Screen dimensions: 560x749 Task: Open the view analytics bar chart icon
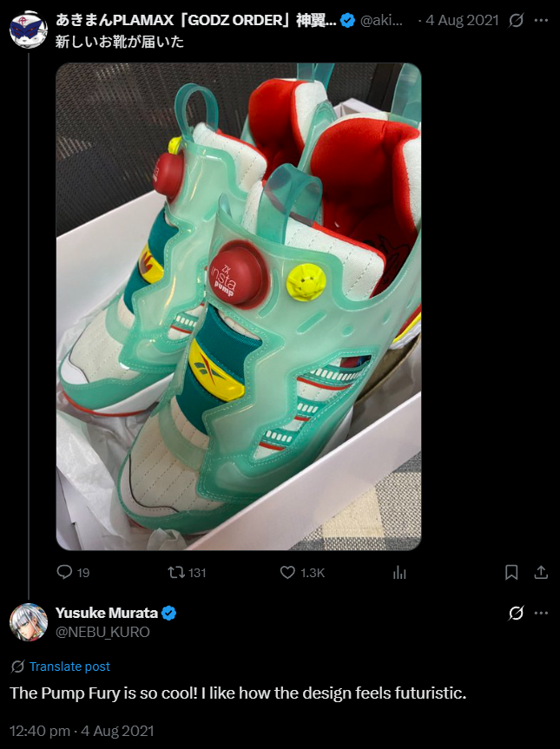tap(399, 572)
